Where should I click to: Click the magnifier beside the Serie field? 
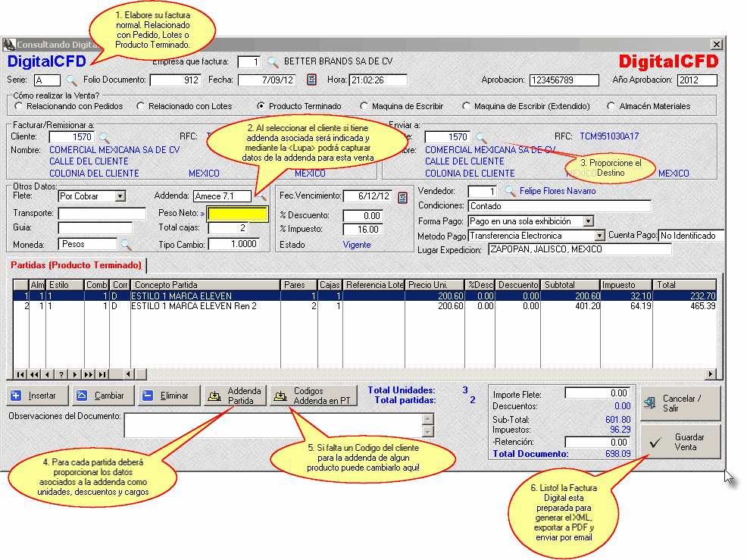pos(71,80)
